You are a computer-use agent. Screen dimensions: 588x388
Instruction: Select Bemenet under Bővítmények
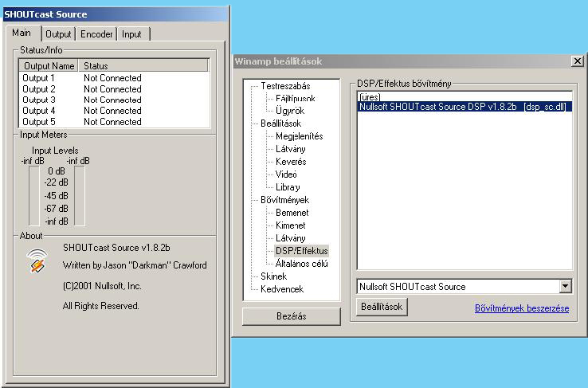coord(292,213)
